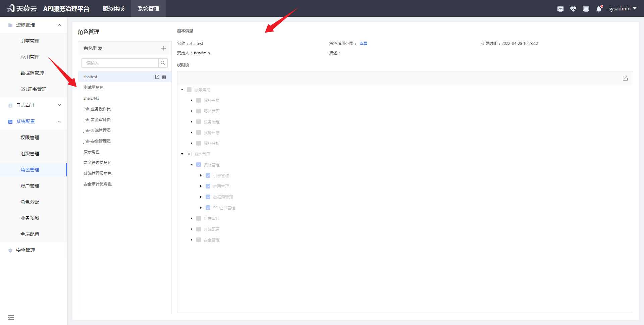Click the role search input field
The image size is (644, 325).
pos(120,63)
